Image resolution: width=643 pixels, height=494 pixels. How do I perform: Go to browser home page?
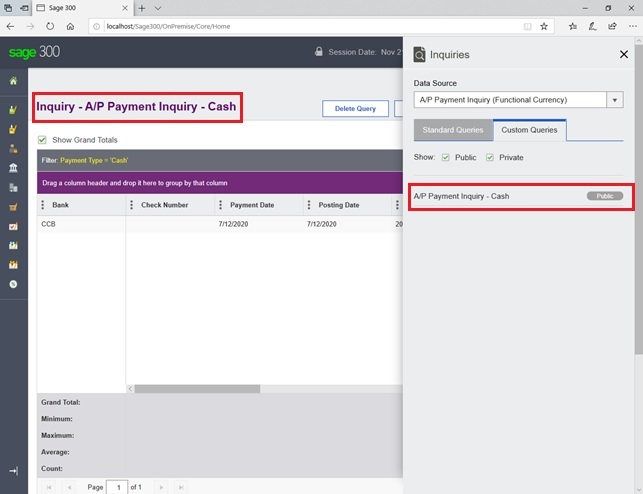pos(71,26)
